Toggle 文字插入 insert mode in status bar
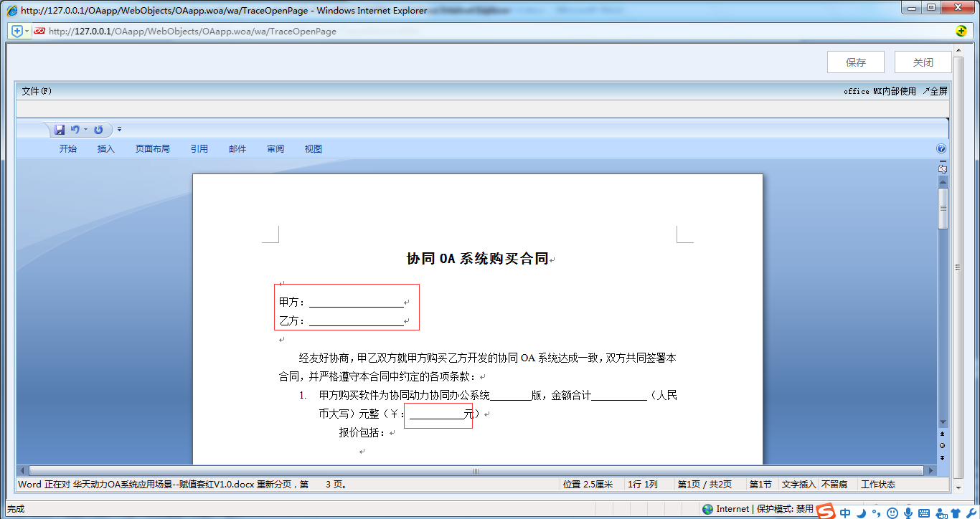This screenshot has height=519, width=980. [x=798, y=485]
